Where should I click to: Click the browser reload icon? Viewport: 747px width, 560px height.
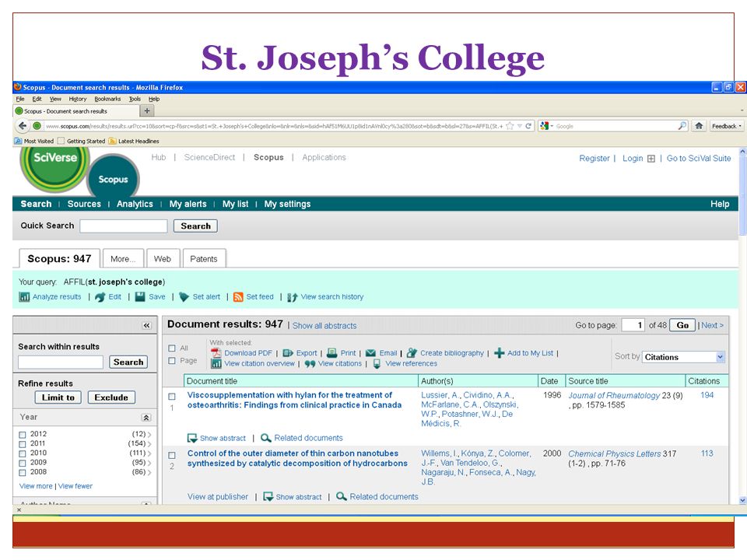click(528, 126)
